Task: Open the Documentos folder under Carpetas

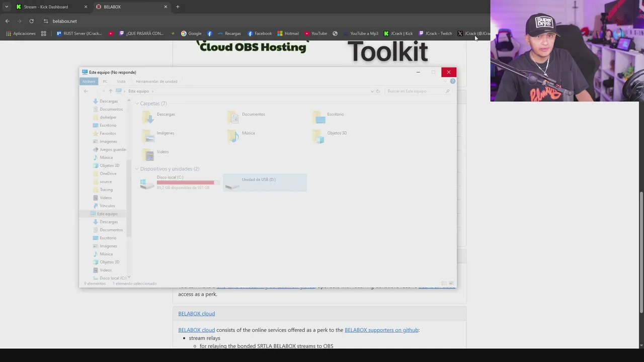Action: pyautogui.click(x=246, y=117)
